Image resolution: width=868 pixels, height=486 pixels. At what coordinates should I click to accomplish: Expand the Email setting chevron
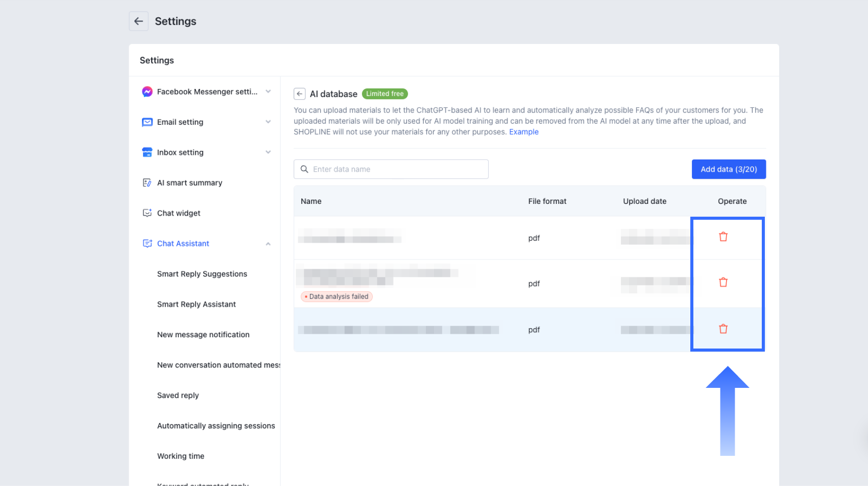point(268,122)
